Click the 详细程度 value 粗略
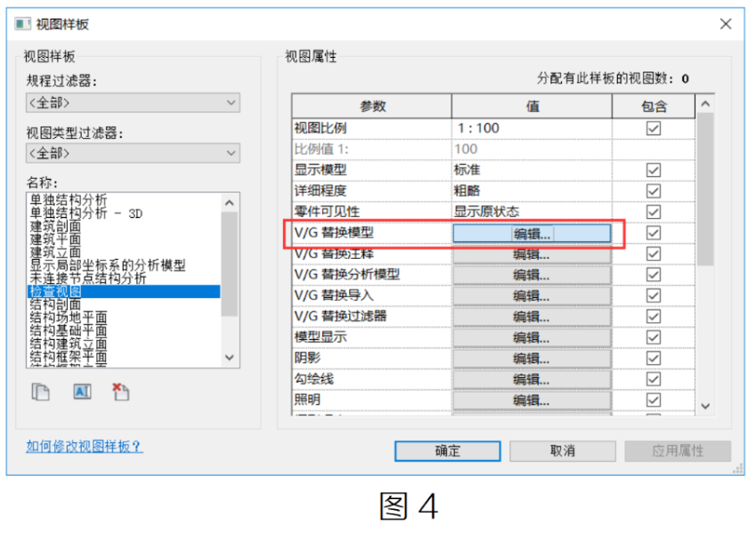This screenshot has height=533, width=756. (532, 190)
